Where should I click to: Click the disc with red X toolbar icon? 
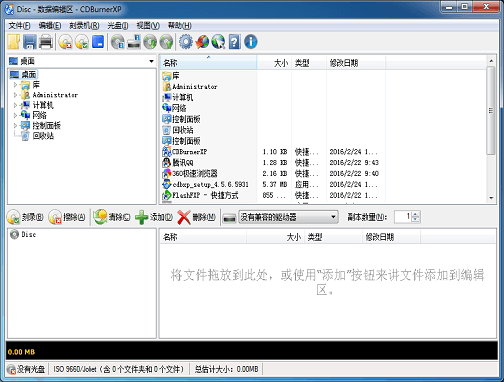click(x=65, y=42)
